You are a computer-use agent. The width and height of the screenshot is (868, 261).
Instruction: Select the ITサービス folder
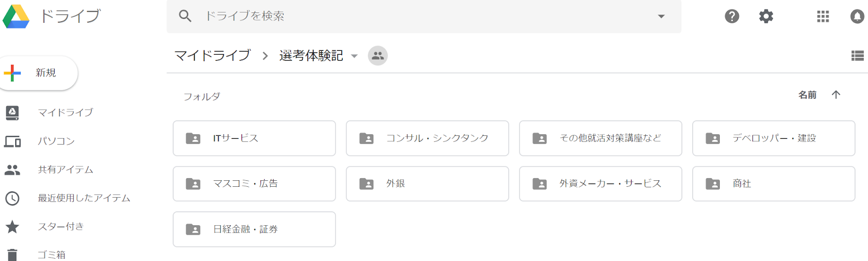pyautogui.click(x=254, y=138)
